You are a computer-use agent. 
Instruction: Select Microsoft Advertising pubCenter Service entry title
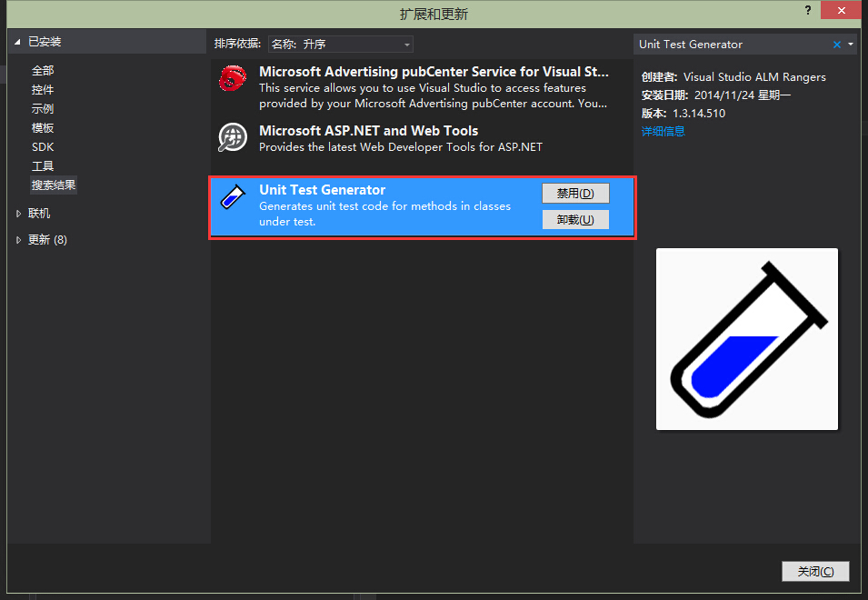(434, 72)
